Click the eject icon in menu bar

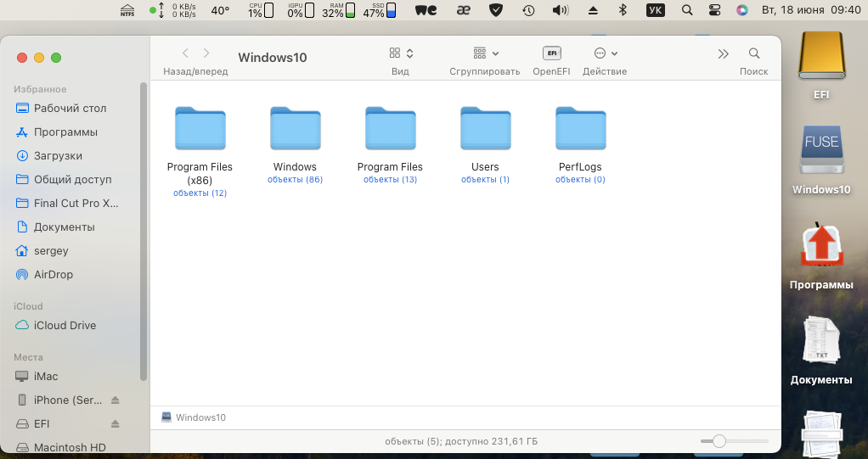click(x=593, y=10)
